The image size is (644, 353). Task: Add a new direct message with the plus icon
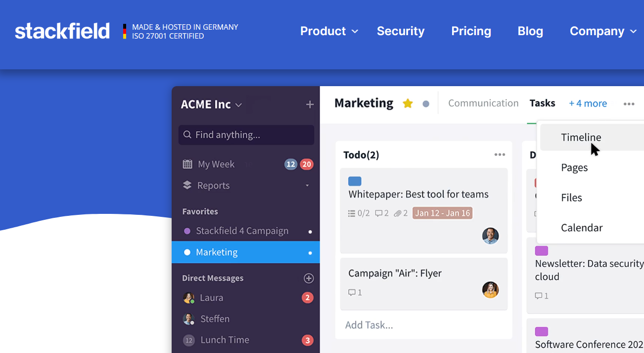[309, 278]
